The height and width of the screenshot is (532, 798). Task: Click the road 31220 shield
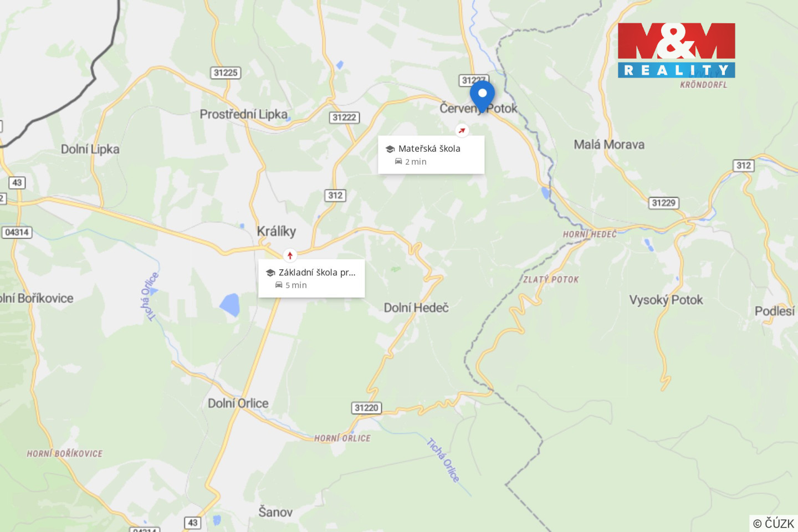coord(367,408)
